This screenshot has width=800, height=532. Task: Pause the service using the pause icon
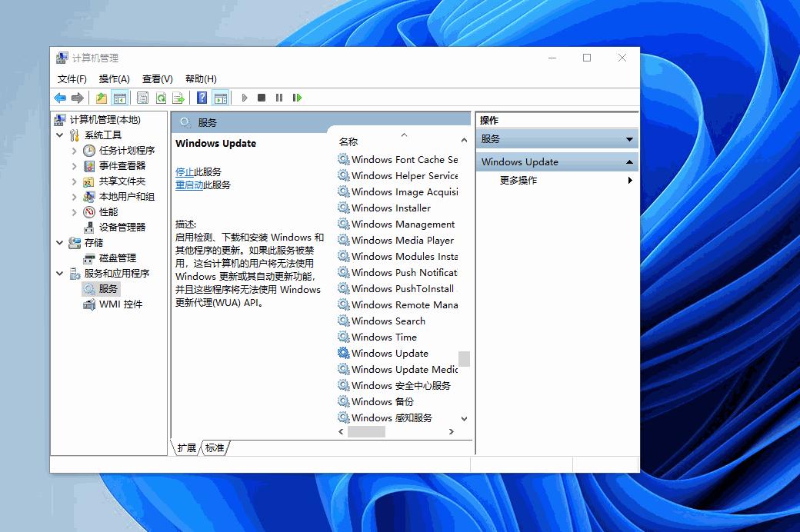278,98
